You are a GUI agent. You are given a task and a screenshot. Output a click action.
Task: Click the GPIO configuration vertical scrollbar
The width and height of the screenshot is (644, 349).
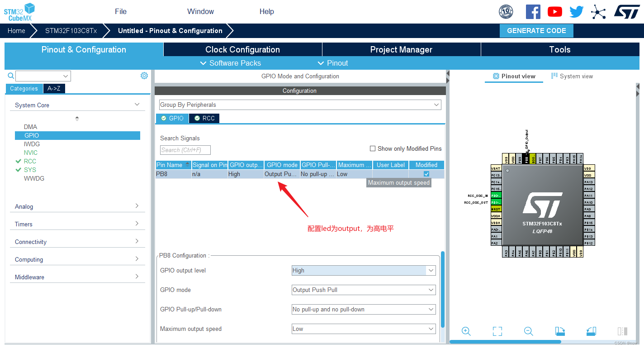(443, 290)
